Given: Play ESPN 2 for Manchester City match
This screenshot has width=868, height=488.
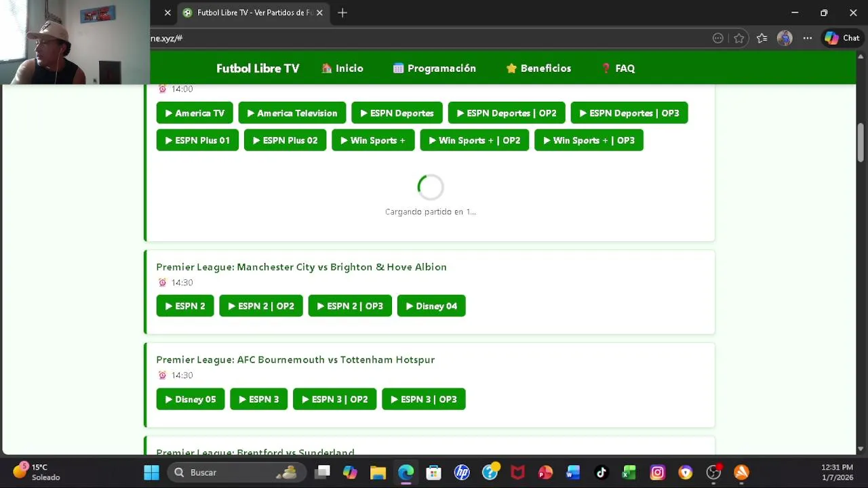Looking at the screenshot, I should [185, 306].
